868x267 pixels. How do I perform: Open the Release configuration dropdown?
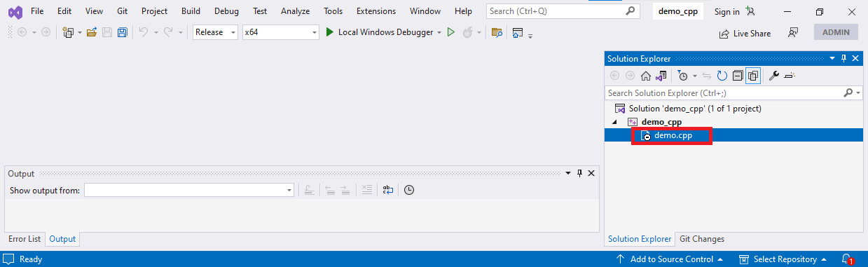click(x=215, y=32)
